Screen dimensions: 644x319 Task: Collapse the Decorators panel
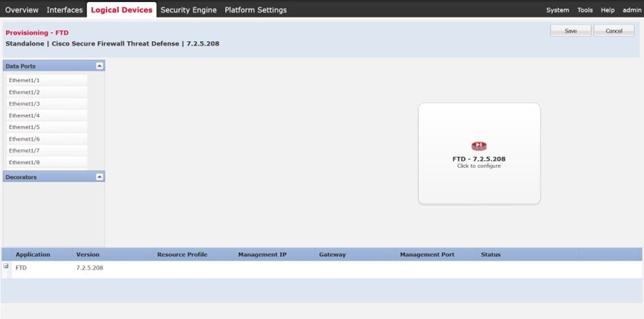click(x=99, y=177)
